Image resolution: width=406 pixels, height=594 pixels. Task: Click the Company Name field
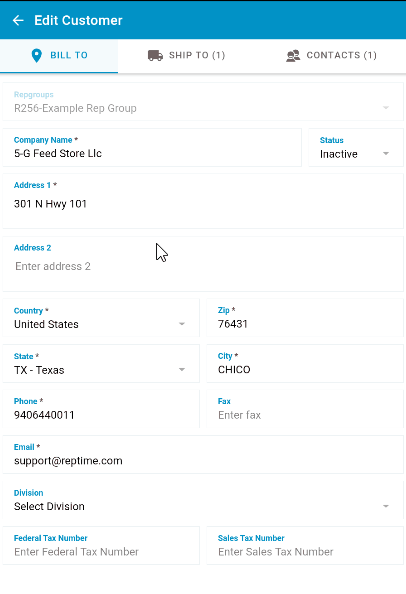click(x=152, y=147)
